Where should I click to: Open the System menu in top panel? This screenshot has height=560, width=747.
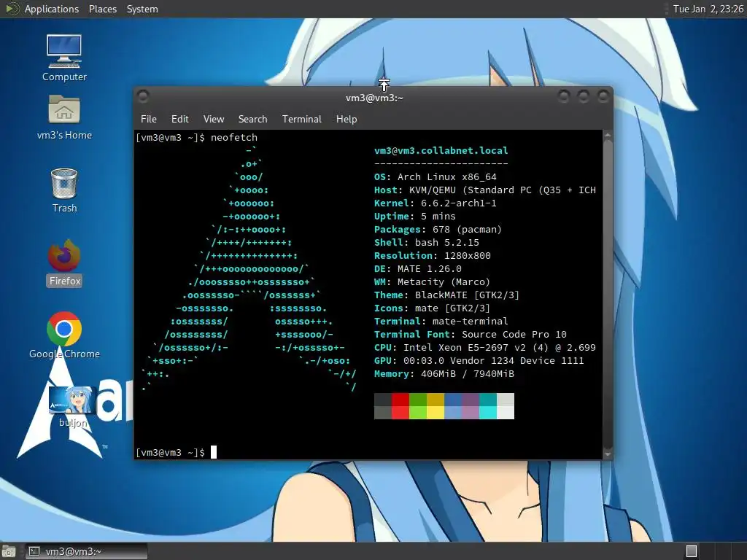142,9
